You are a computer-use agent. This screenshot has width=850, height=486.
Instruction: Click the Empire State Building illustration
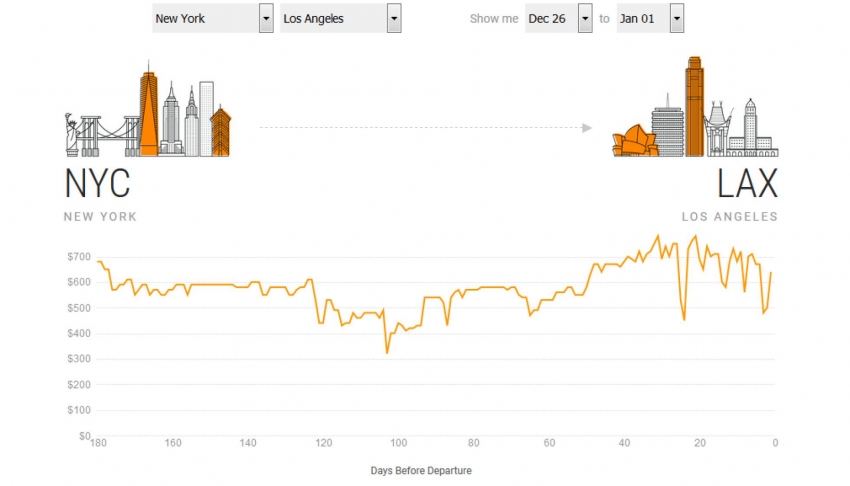pyautogui.click(x=171, y=120)
